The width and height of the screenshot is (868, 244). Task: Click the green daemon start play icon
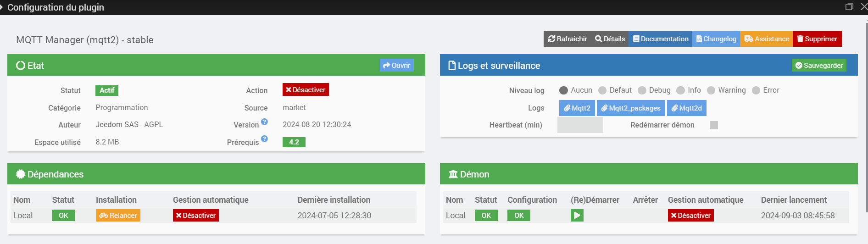pyautogui.click(x=577, y=215)
